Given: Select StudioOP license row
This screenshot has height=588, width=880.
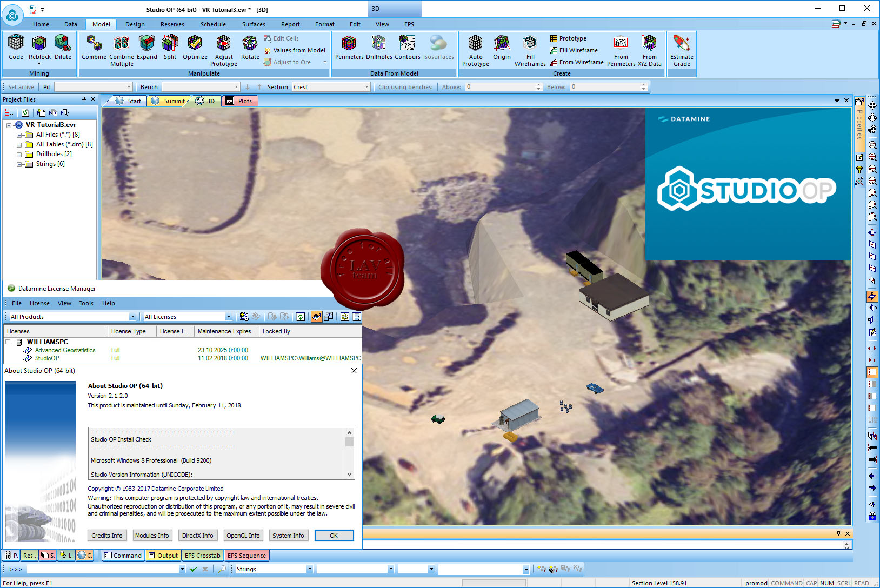Looking at the screenshot, I should point(183,358).
